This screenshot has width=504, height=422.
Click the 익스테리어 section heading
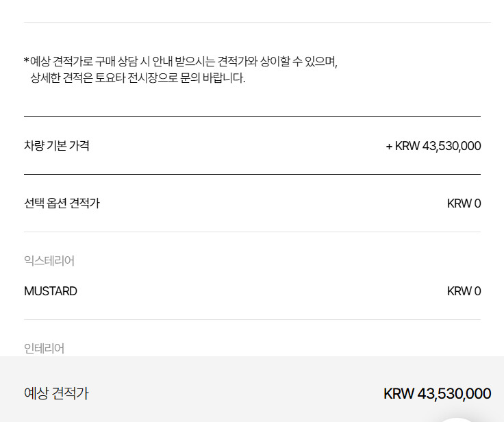click(49, 261)
